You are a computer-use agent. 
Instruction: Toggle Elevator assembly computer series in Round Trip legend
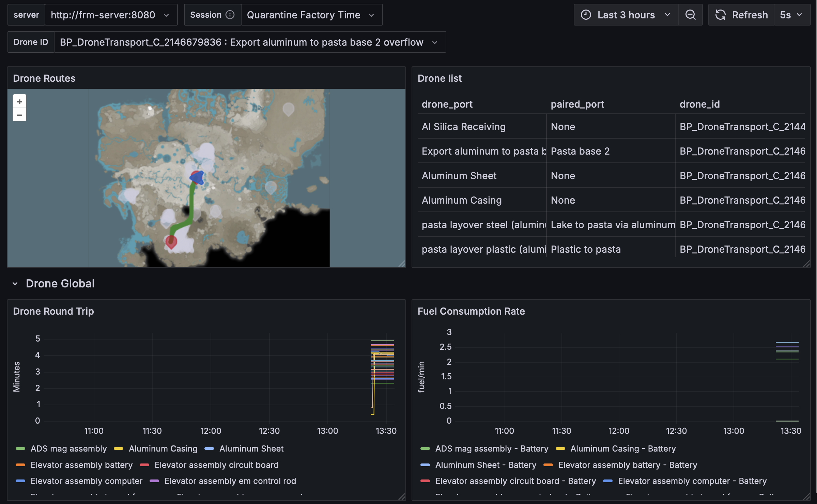86,481
